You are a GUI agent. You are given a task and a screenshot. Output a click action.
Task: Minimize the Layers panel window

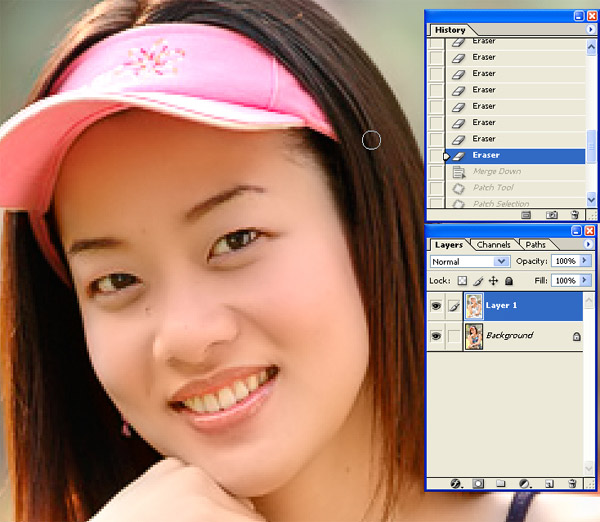pyautogui.click(x=576, y=230)
